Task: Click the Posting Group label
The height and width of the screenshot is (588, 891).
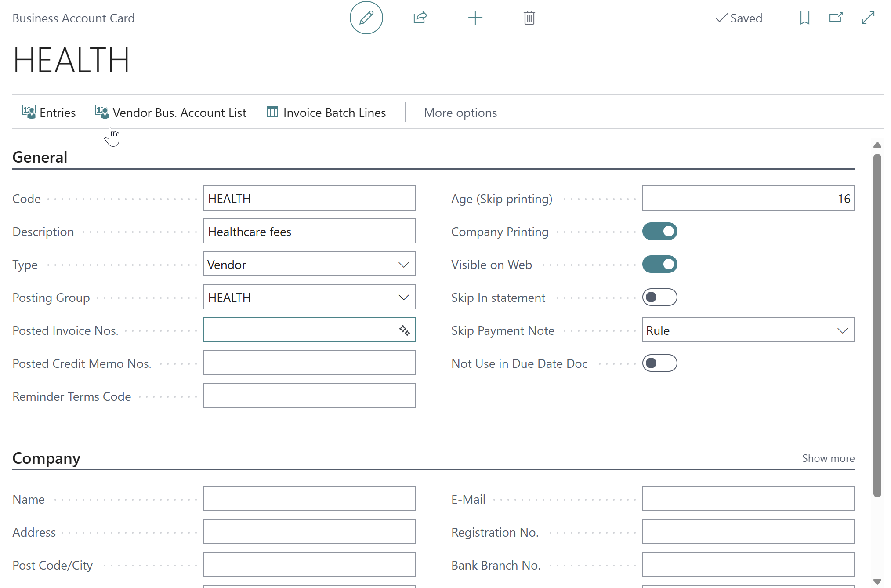Action: click(x=51, y=298)
